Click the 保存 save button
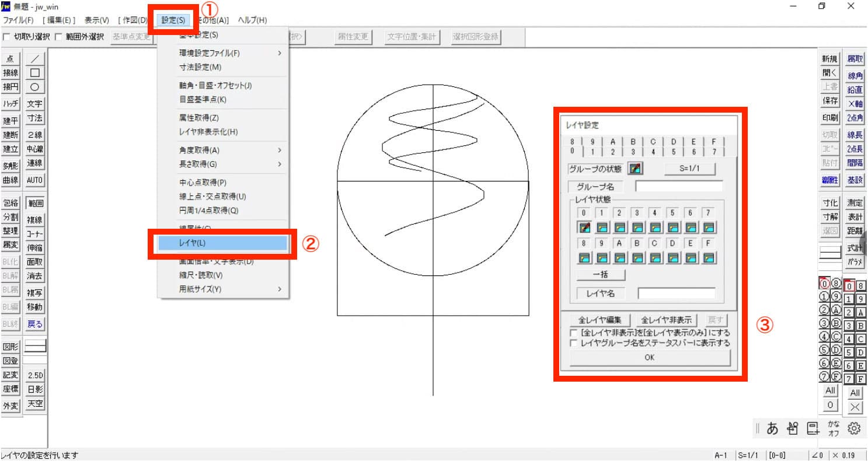Screen dimensions: 868x461 [x=830, y=101]
